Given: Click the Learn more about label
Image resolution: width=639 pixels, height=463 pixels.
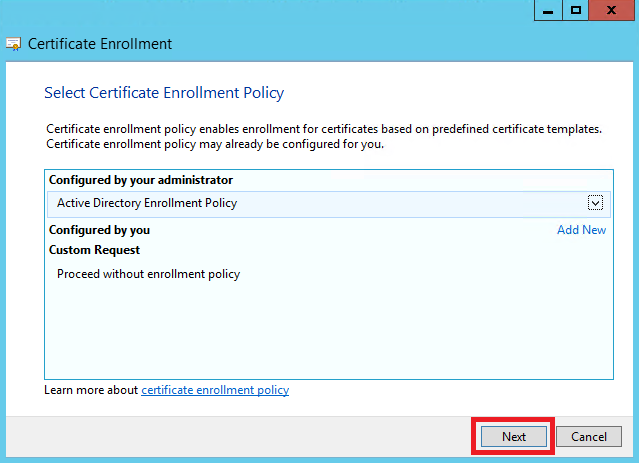Looking at the screenshot, I should click(x=91, y=390).
